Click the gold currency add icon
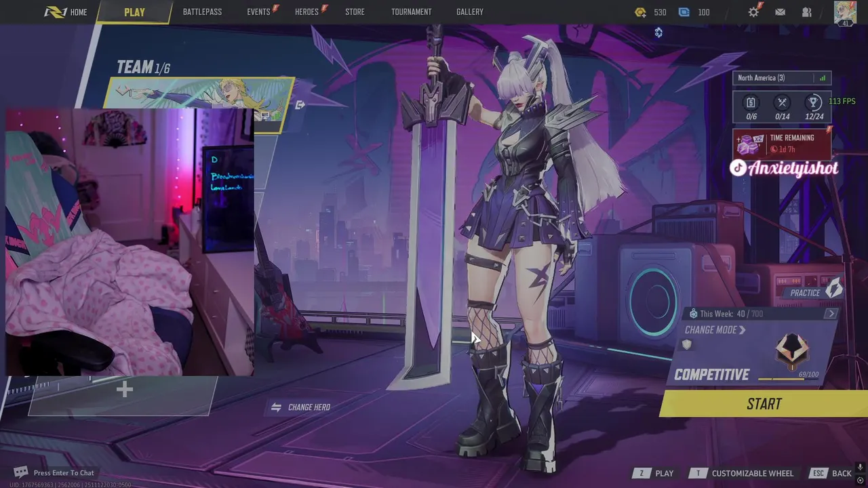 point(640,12)
